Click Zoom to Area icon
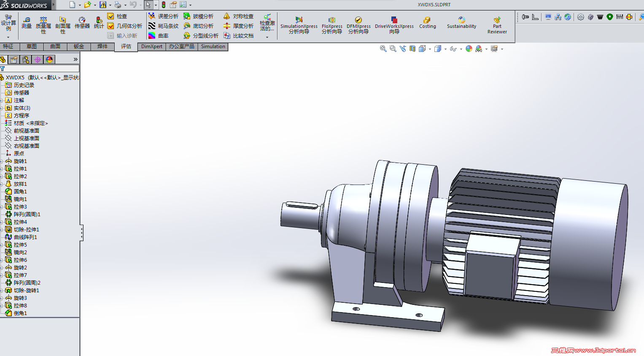Screen dimensions: 644x356 click(x=393, y=49)
